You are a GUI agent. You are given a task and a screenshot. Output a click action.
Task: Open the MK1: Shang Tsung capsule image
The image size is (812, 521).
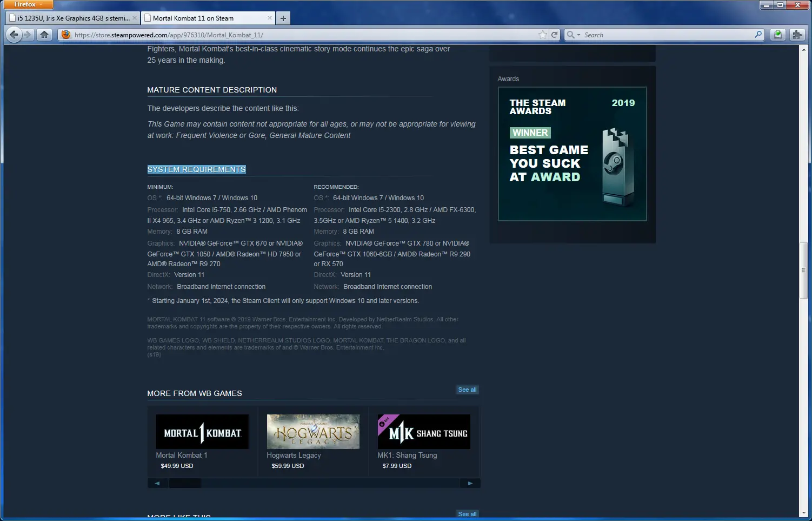[424, 432]
